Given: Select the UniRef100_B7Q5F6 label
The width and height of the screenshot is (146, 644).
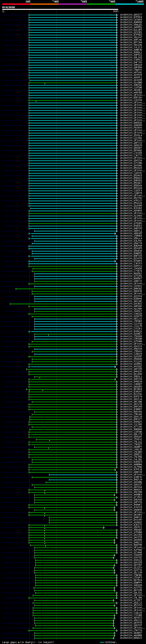Looking at the screenshot, I should (x=131, y=261).
